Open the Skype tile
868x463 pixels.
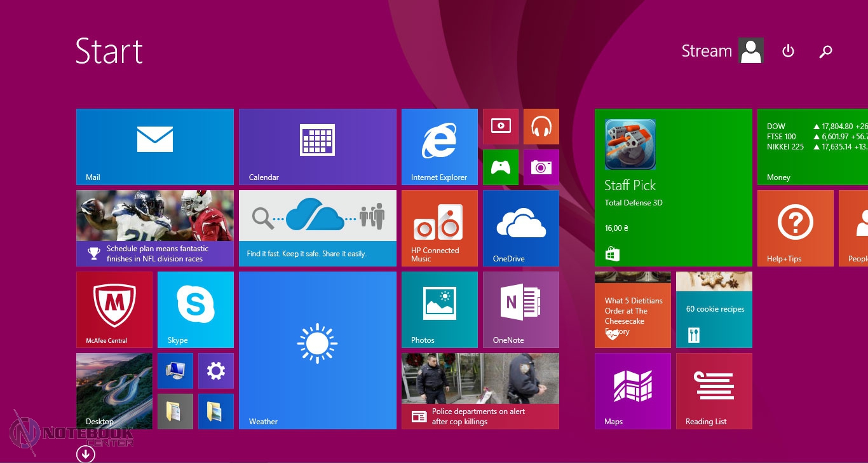(196, 309)
